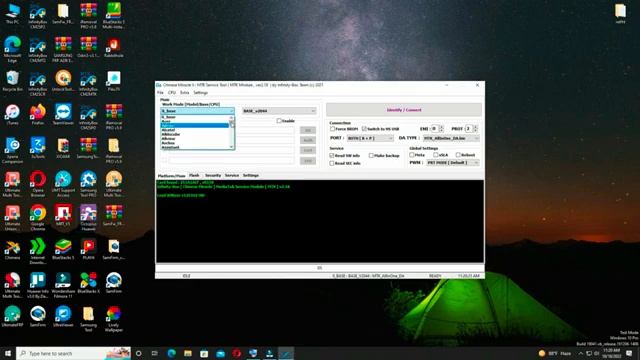Launch BlueStacks X desktop shortcut
Viewport: 640px width, 360px height.
[88, 283]
